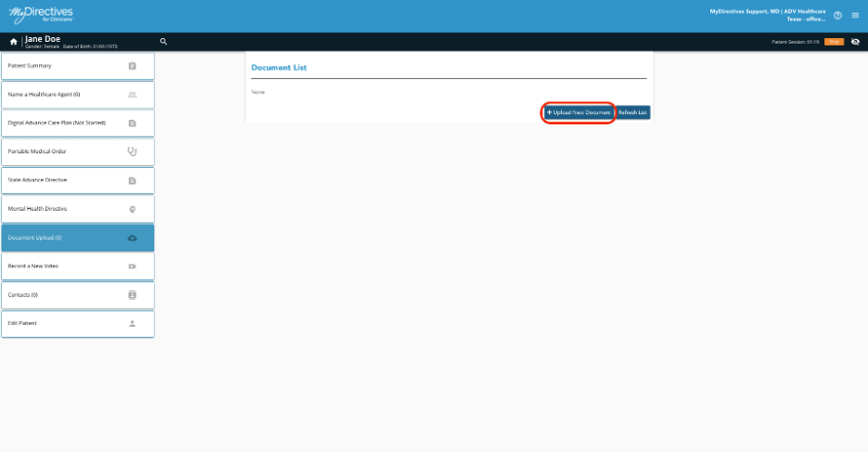The image size is (868, 453).
Task: Open the hamburger menu in the header
Action: coord(855,16)
